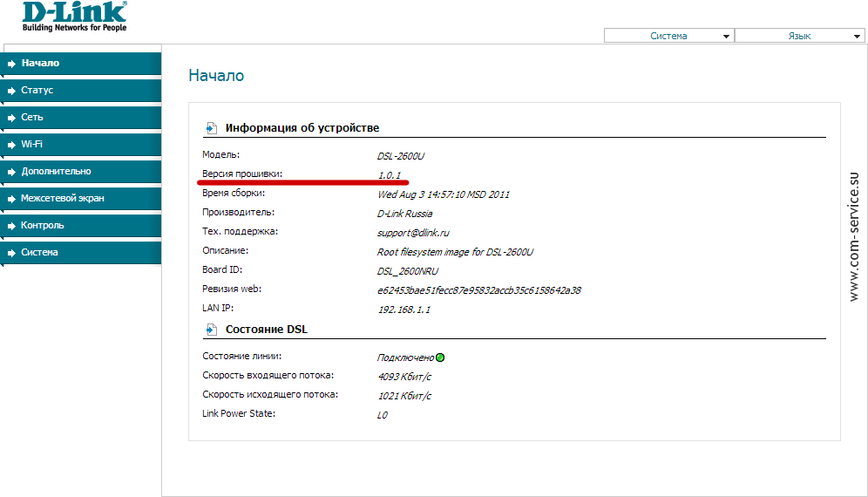
Task: Click description Root filesystem image text
Action: (455, 252)
